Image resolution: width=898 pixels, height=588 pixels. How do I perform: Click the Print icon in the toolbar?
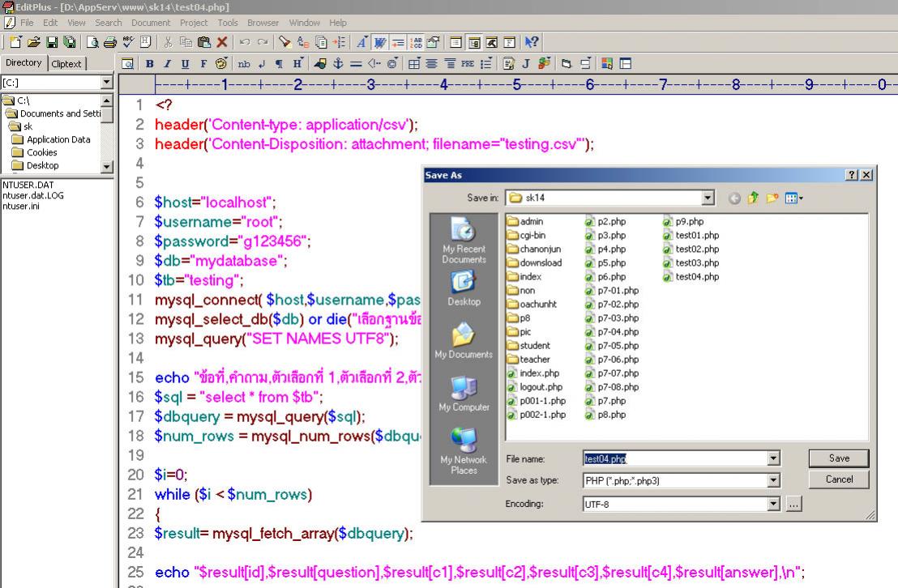tap(110, 42)
